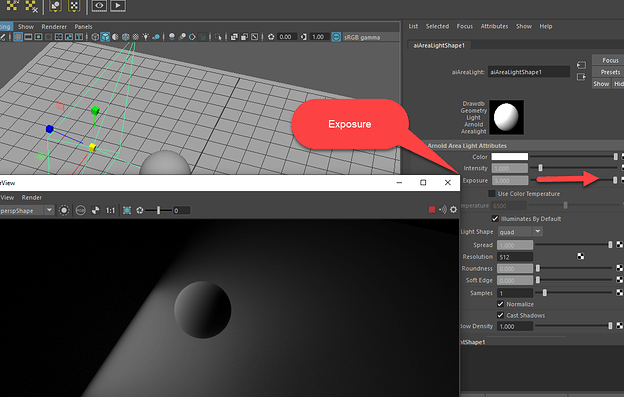This screenshot has width=624, height=397.
Task: Toggle the film gate icon in viewport toolbar
Action: pos(28,37)
